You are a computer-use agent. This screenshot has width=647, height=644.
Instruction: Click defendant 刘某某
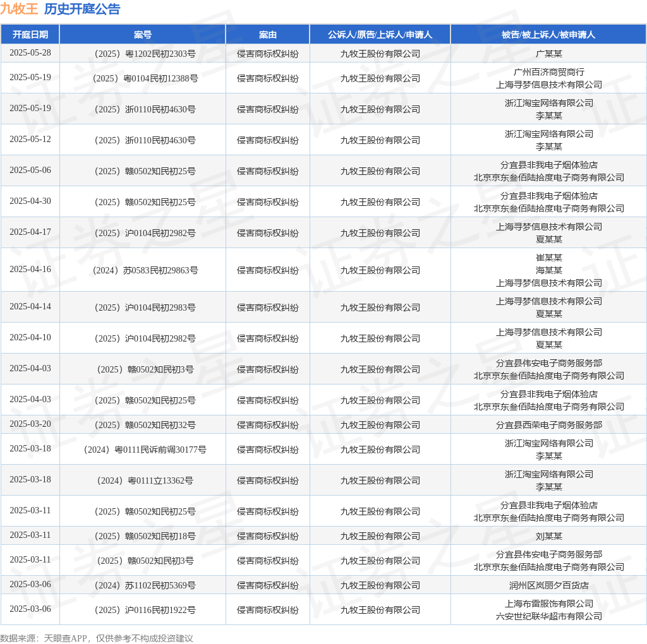pyautogui.click(x=549, y=537)
